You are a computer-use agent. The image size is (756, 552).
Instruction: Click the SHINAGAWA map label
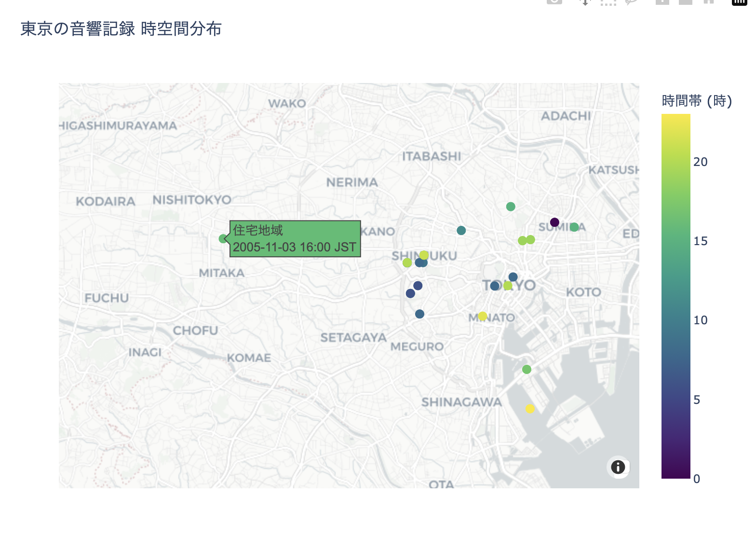click(461, 402)
